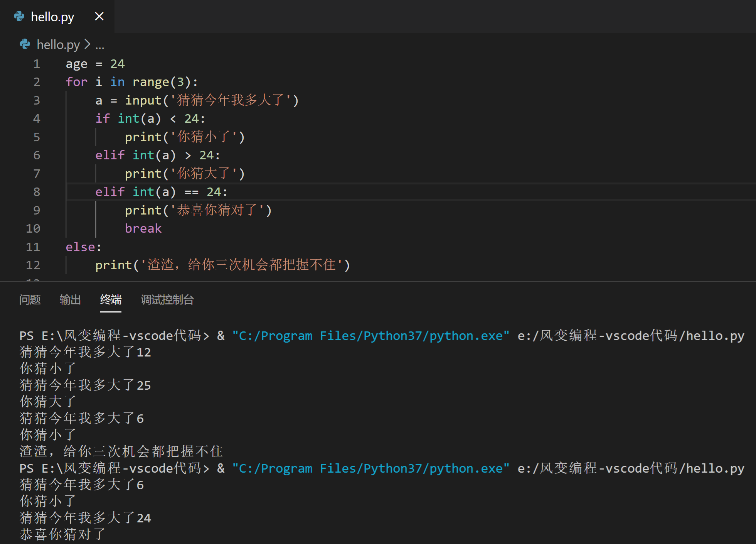756x544 pixels.
Task: Select the 终端 panel tab
Action: [111, 299]
